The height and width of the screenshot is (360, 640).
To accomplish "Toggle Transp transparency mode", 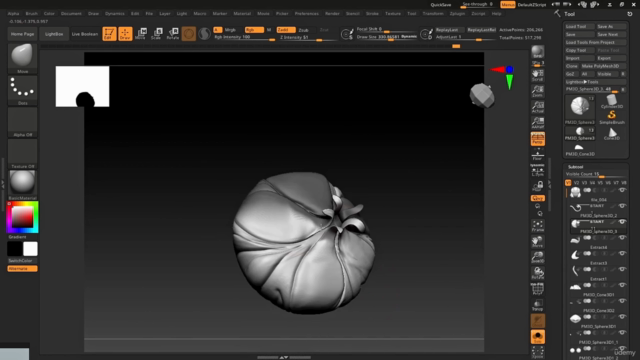I will [x=538, y=305].
